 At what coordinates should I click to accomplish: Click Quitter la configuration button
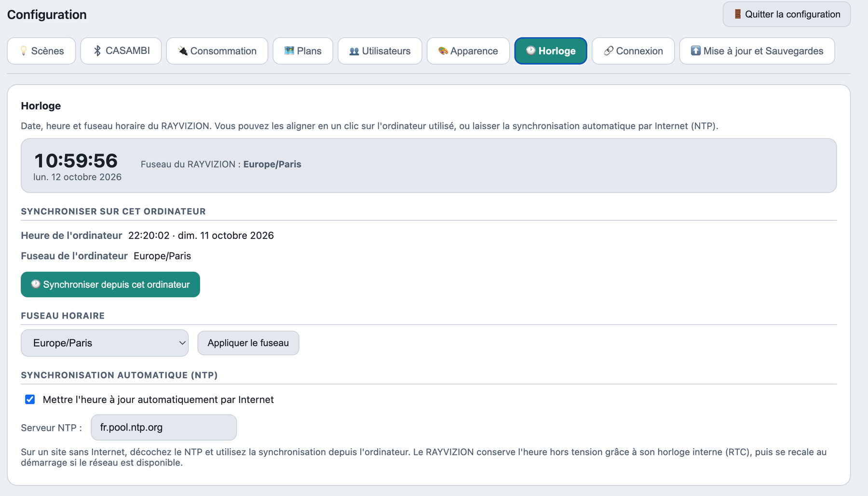[x=787, y=14]
